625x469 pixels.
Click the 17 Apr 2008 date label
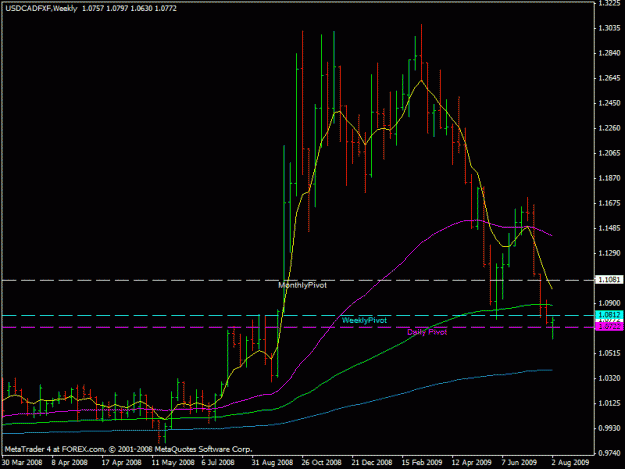tap(121, 463)
